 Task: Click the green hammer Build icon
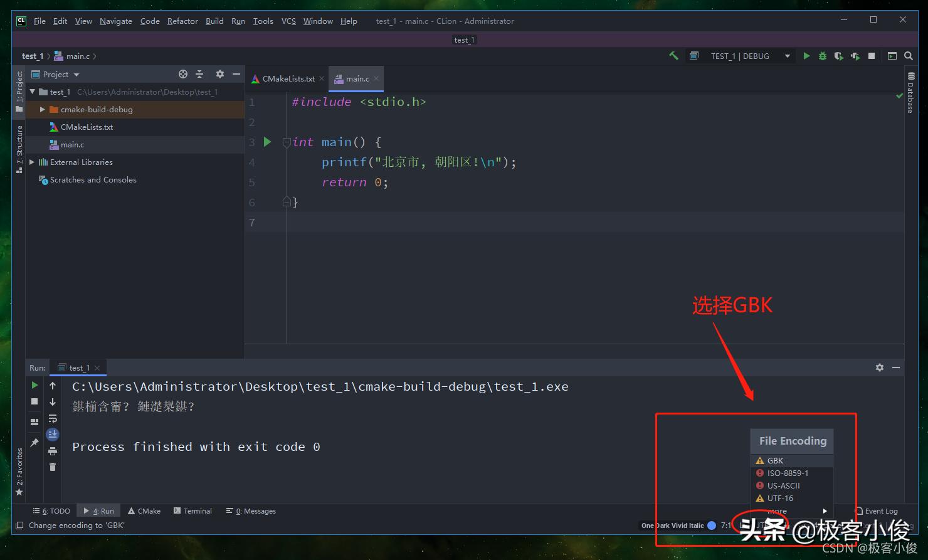673,56
